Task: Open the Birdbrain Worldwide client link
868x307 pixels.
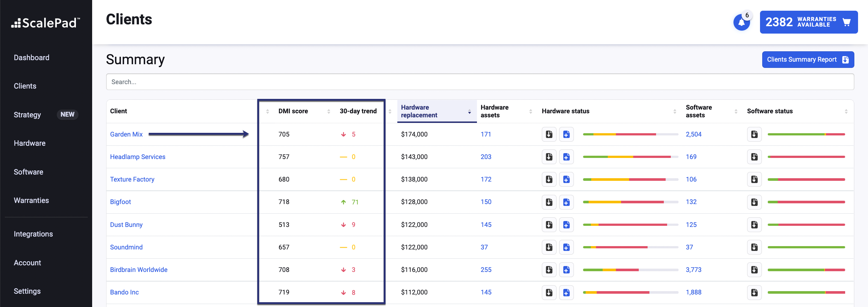Action: tap(139, 270)
